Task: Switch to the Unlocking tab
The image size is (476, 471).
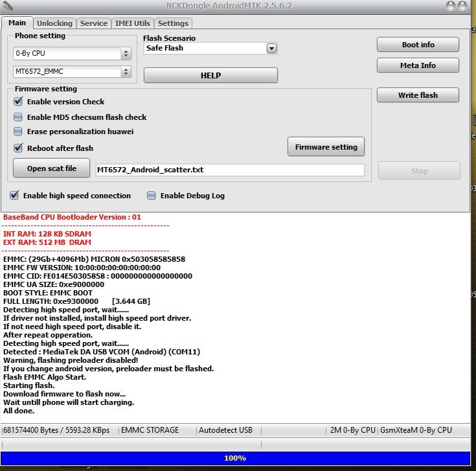Action: [54, 23]
